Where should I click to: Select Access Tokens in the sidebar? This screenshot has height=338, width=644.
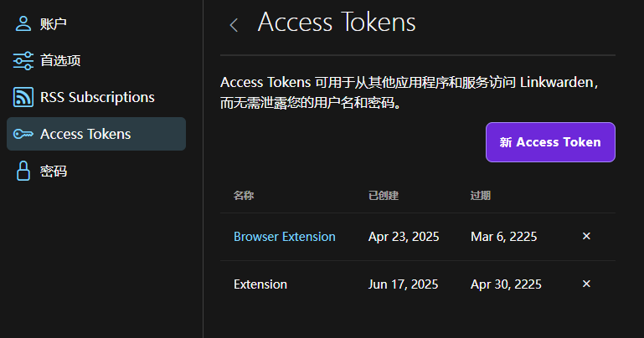[96, 134]
